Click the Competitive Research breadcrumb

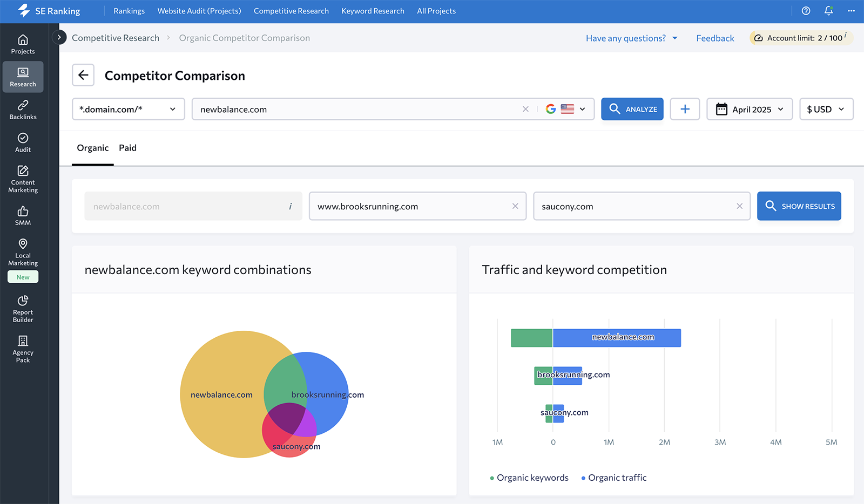click(116, 38)
